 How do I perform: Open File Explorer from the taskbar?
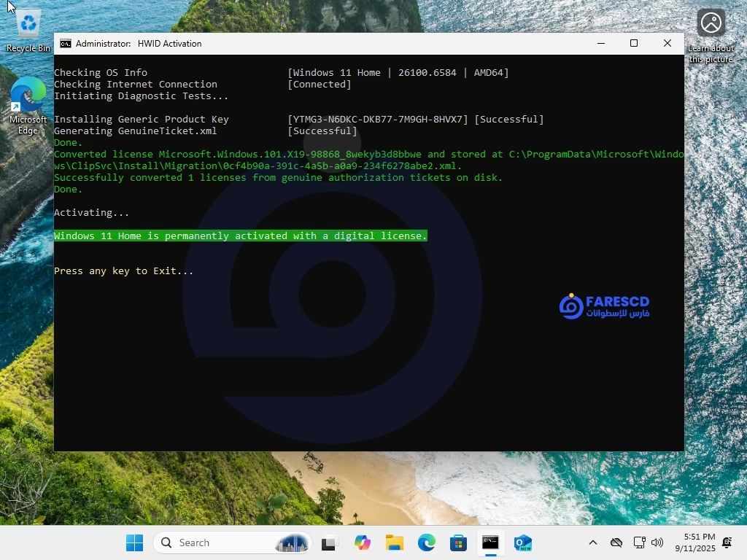pos(395,542)
